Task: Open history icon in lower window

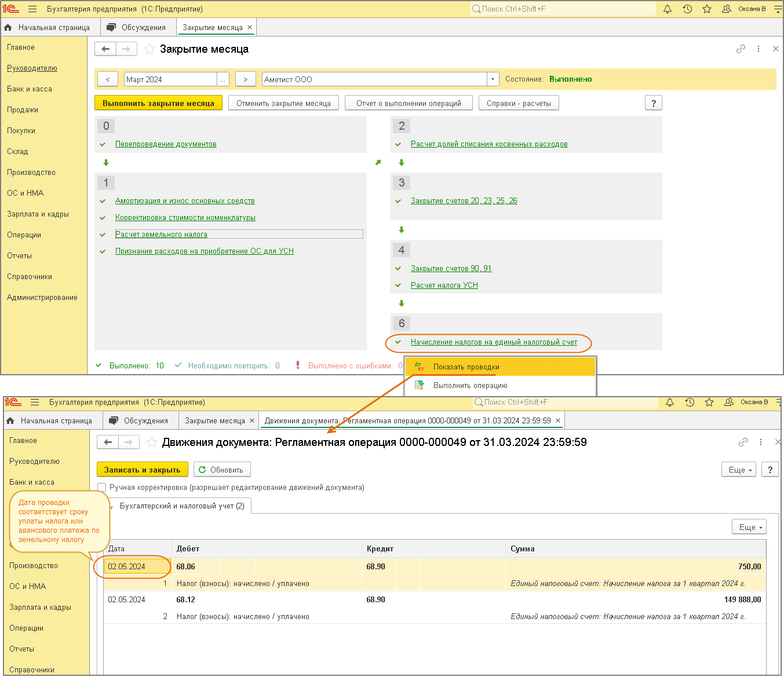Action: pyautogui.click(x=690, y=402)
